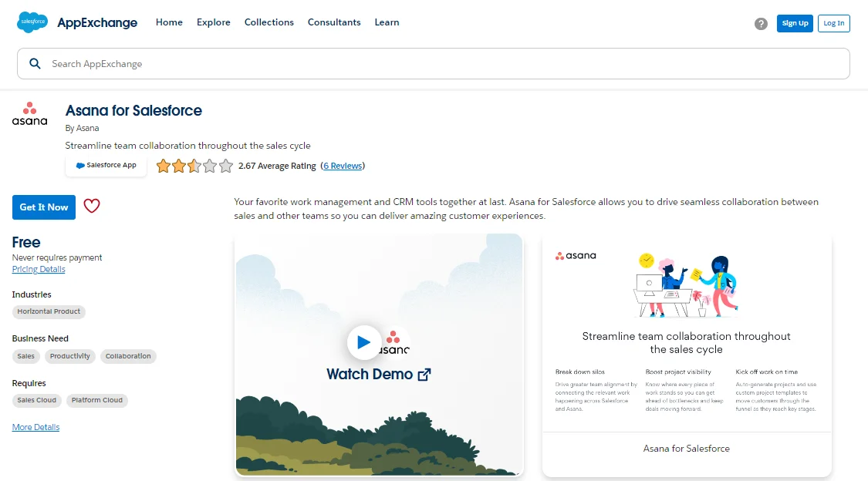Open More Details
The height and width of the screenshot is (481, 868).
point(35,426)
